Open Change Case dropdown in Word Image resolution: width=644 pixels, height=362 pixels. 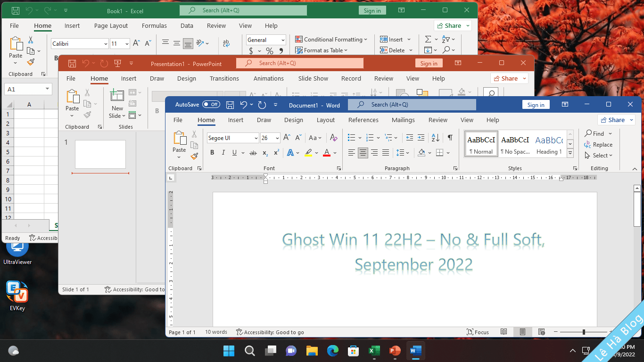click(315, 138)
